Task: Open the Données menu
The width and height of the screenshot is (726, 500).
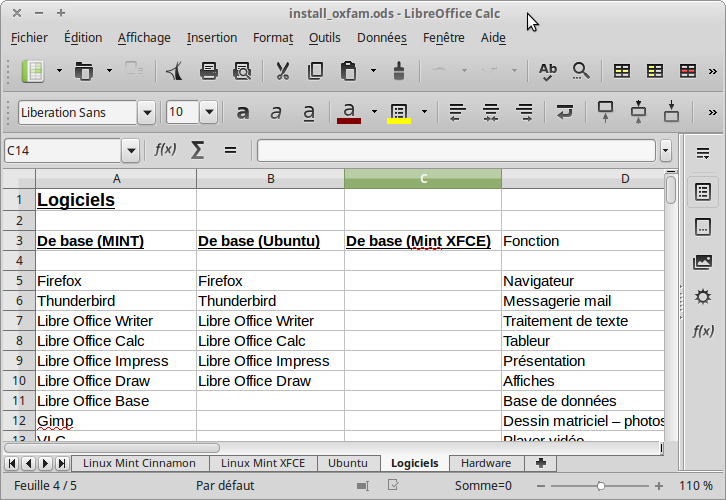Action: tap(382, 38)
